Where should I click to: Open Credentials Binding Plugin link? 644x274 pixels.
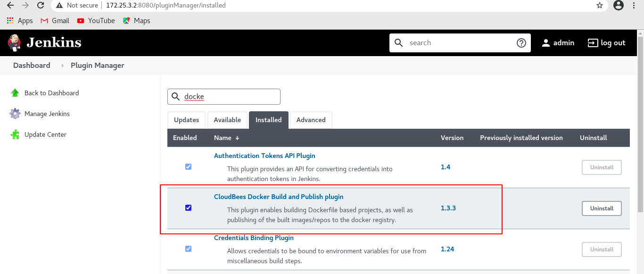click(x=254, y=238)
